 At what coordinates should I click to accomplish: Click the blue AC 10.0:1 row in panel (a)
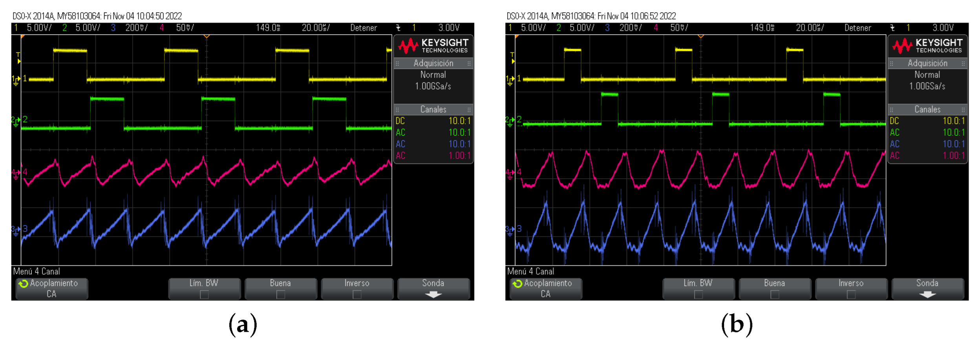tap(433, 144)
